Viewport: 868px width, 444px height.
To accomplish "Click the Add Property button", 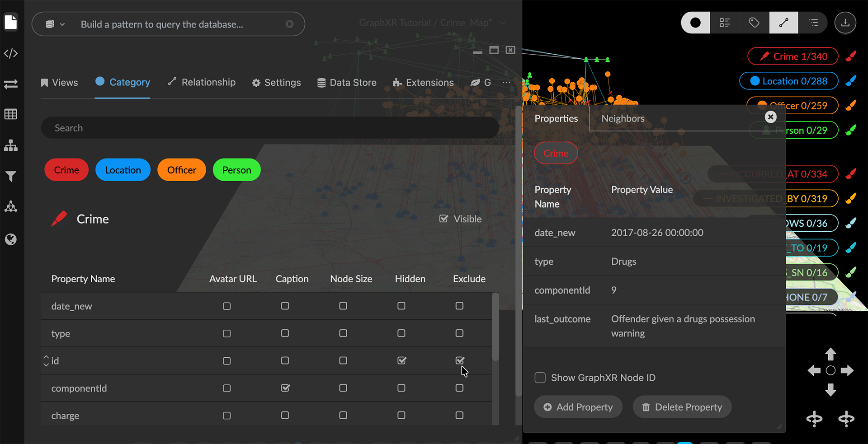I will click(578, 407).
